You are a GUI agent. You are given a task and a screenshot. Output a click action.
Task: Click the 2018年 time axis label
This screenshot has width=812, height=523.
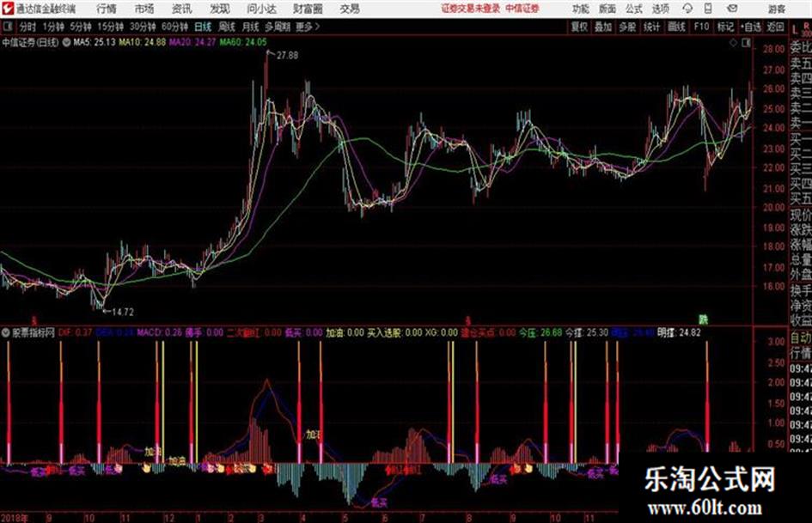tap(15, 517)
